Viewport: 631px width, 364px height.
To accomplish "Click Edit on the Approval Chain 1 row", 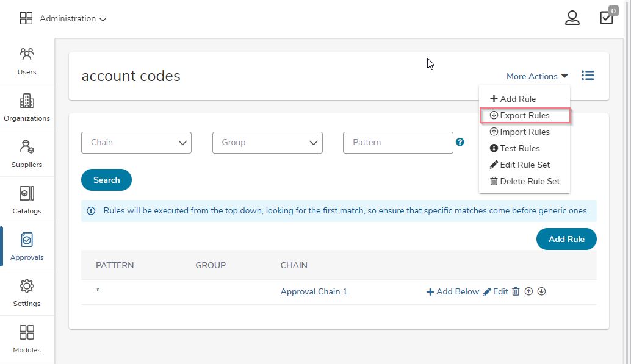I will coord(496,291).
